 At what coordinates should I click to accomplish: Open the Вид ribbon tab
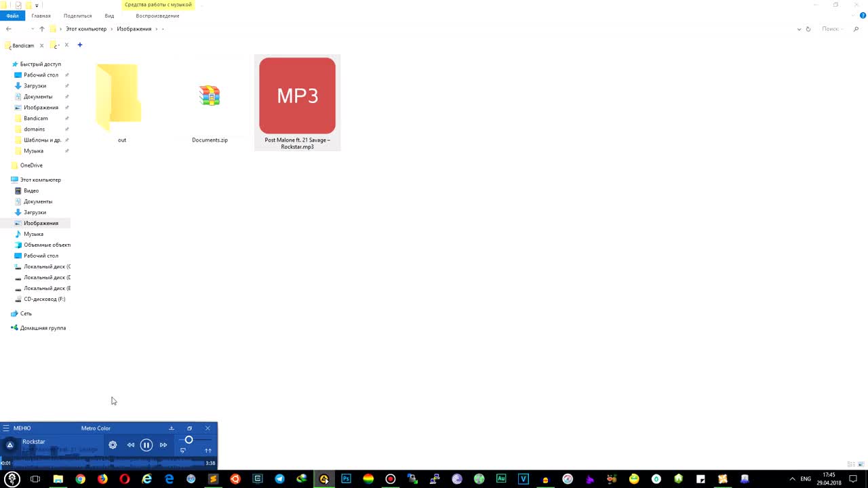point(109,16)
